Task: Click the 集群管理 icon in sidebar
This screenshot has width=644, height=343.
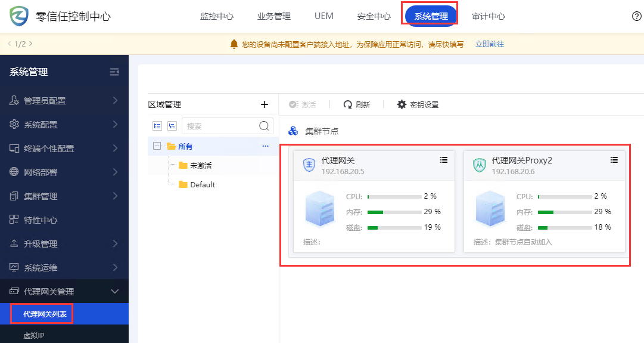Action: tap(14, 196)
